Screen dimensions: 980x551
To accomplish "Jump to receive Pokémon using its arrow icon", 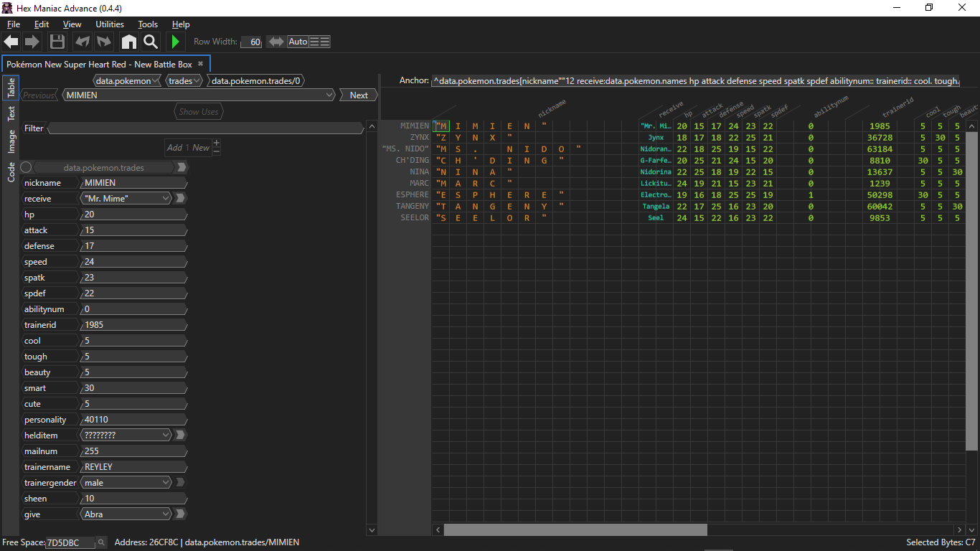I will 180,199.
